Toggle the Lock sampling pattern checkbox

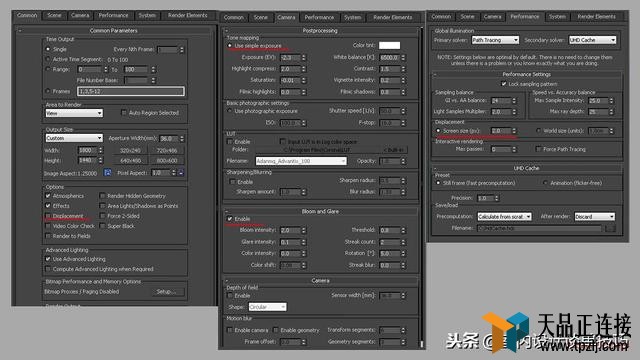coord(504,84)
